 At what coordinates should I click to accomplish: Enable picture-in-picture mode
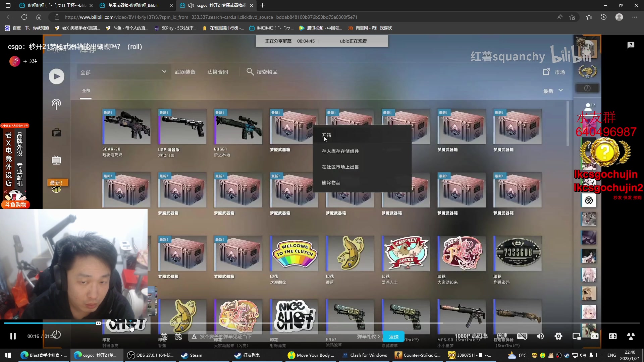tap(577, 336)
